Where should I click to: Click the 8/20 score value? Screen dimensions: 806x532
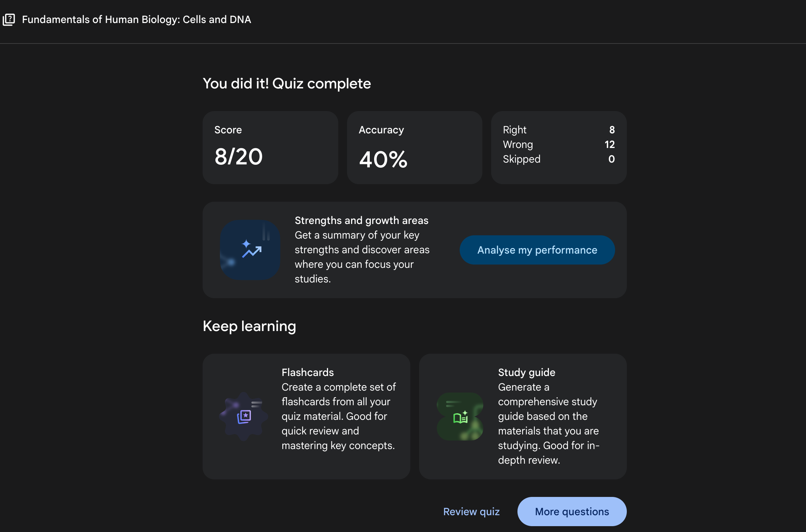click(x=238, y=156)
